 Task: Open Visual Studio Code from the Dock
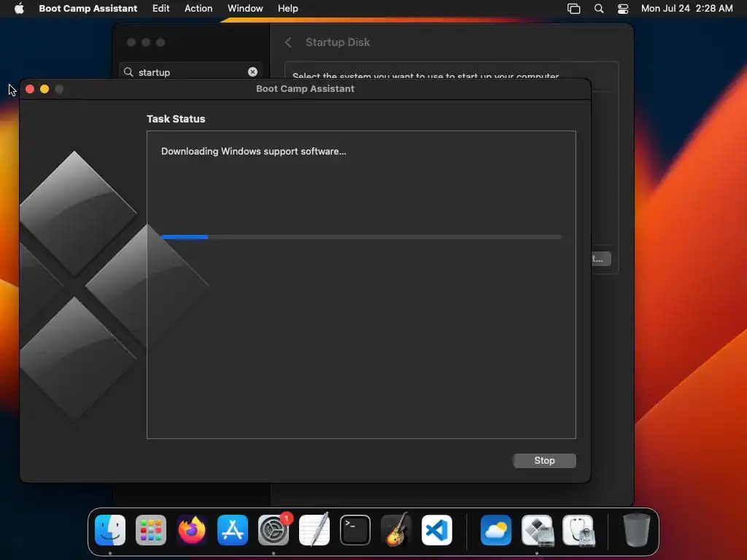(x=437, y=530)
